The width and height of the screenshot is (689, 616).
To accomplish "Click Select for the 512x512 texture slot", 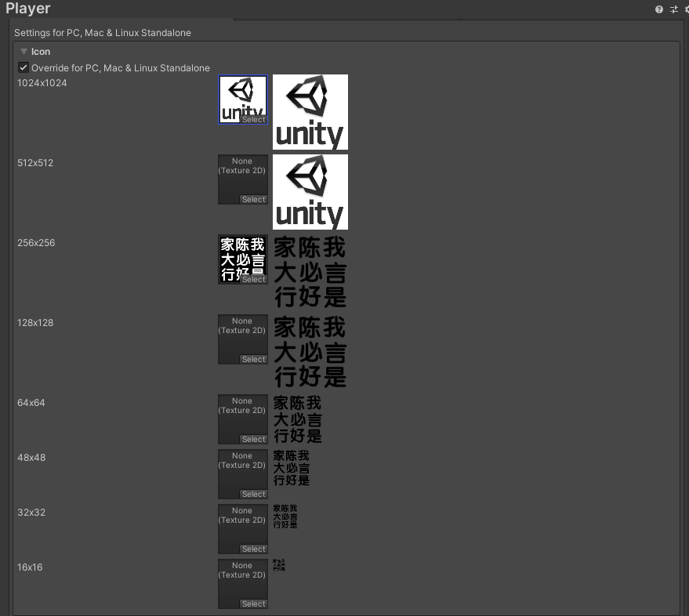I will coord(253,200).
